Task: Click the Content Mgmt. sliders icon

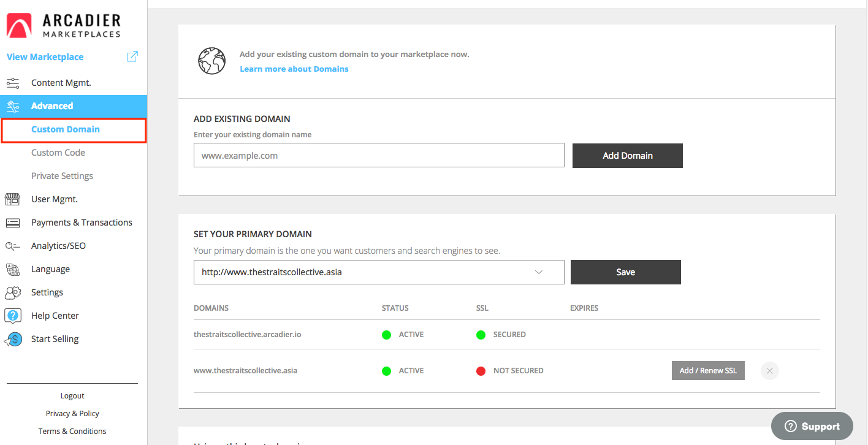Action: [x=12, y=83]
